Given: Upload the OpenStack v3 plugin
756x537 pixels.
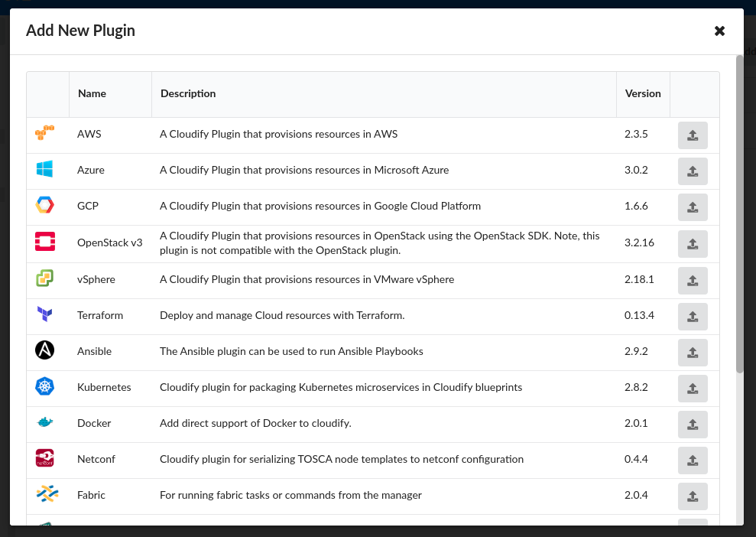Looking at the screenshot, I should click(x=693, y=244).
